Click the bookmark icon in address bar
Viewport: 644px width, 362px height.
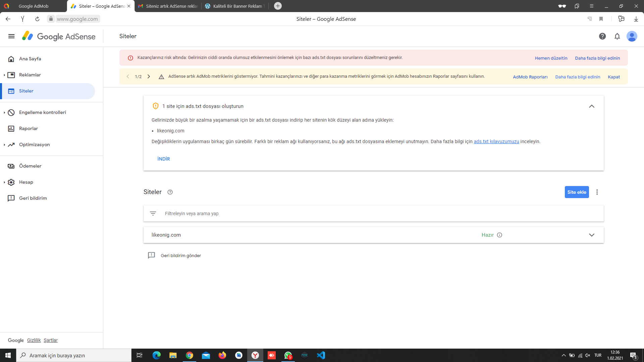(601, 19)
